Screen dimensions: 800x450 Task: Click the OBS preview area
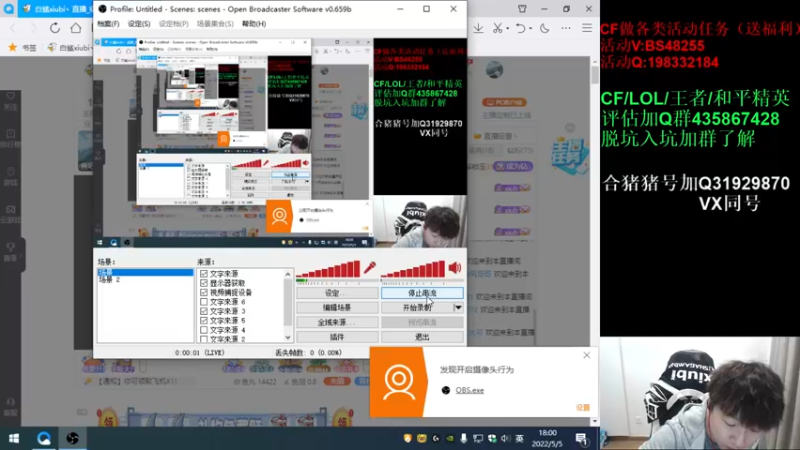pos(280,143)
